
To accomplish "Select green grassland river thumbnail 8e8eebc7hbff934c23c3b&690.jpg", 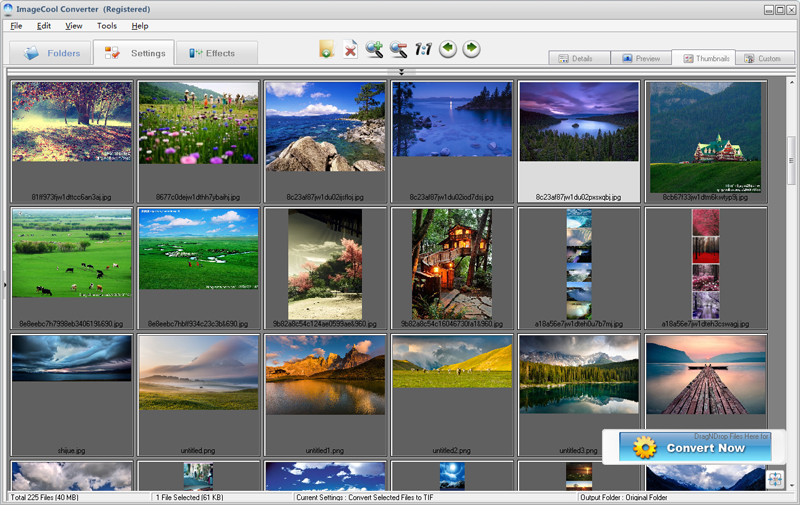I will (198, 268).
